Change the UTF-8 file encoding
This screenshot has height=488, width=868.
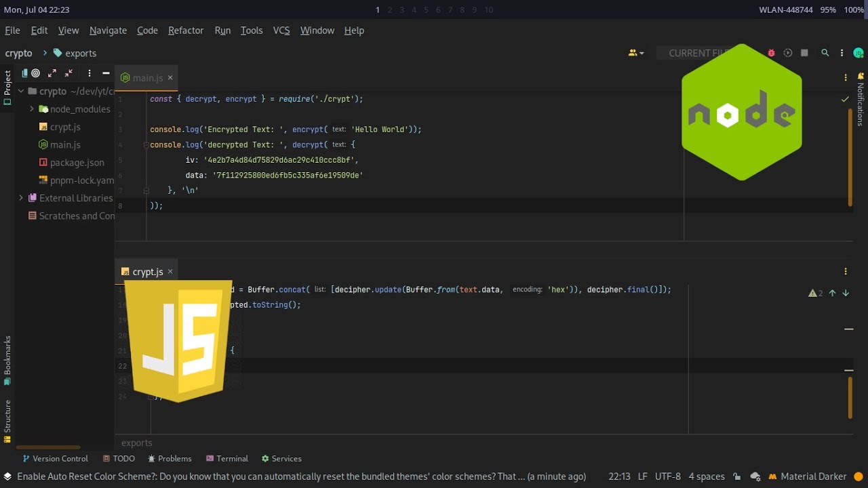668,476
